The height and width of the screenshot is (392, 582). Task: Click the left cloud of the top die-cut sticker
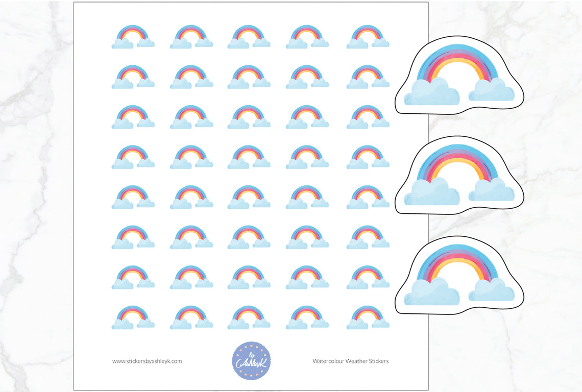[x=431, y=92]
